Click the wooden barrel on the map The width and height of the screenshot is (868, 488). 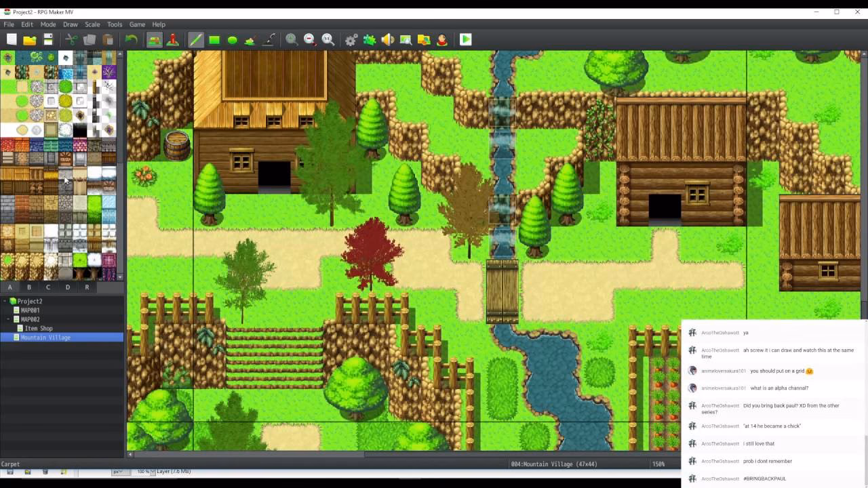click(x=177, y=146)
